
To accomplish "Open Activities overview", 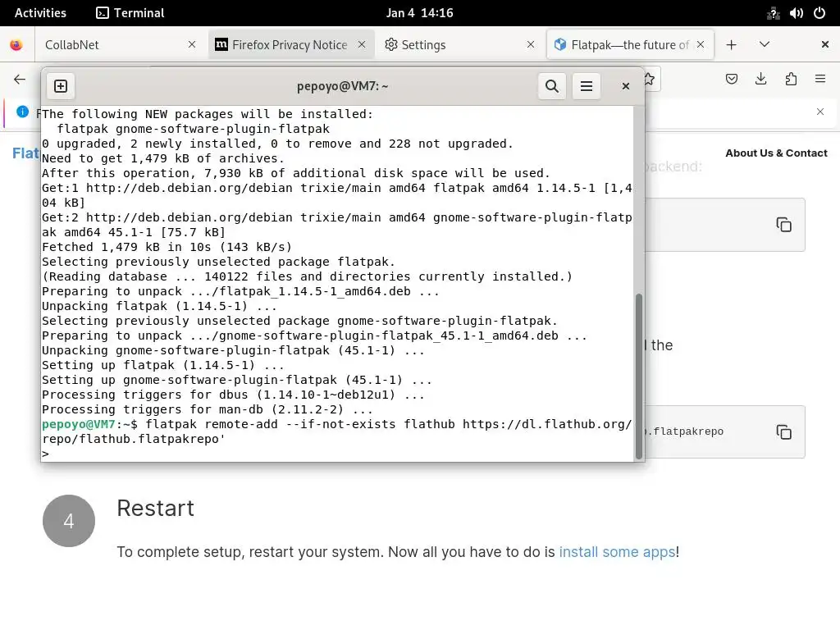I will point(40,13).
